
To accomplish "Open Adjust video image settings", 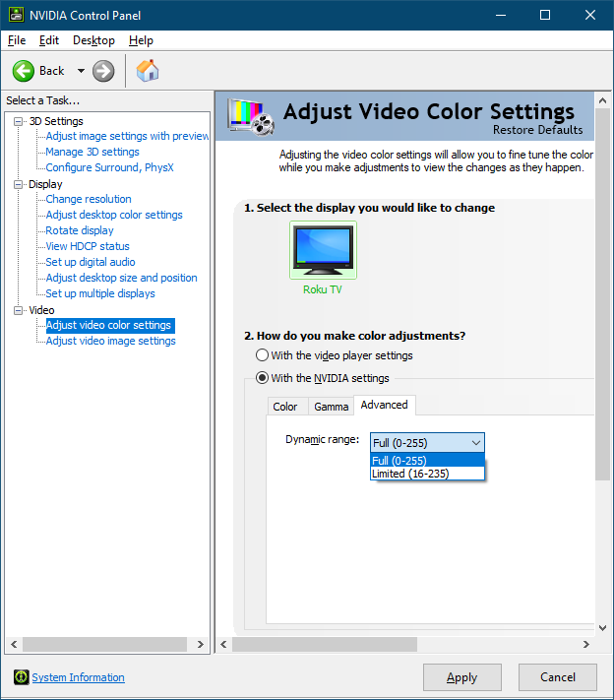I will (x=110, y=341).
